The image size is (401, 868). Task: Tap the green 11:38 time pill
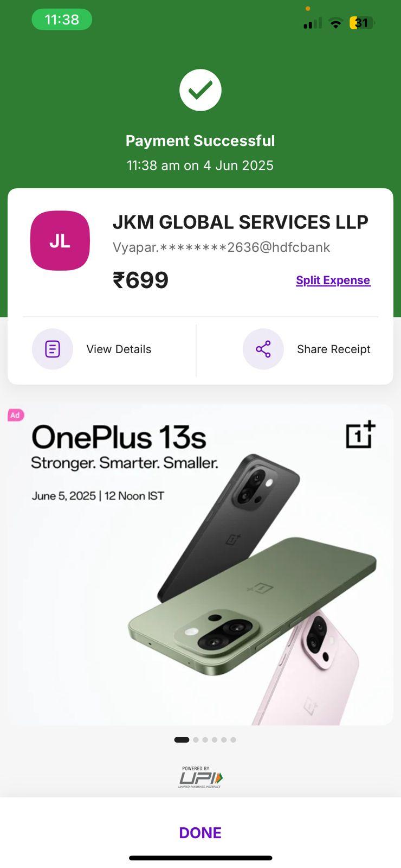click(x=62, y=20)
